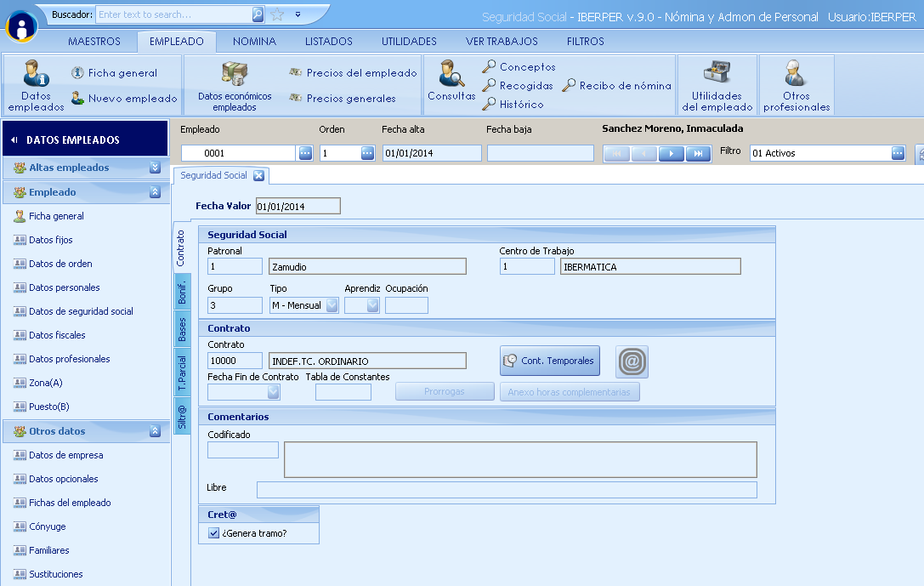
Task: Click the Cont. Temporales button
Action: point(549,361)
